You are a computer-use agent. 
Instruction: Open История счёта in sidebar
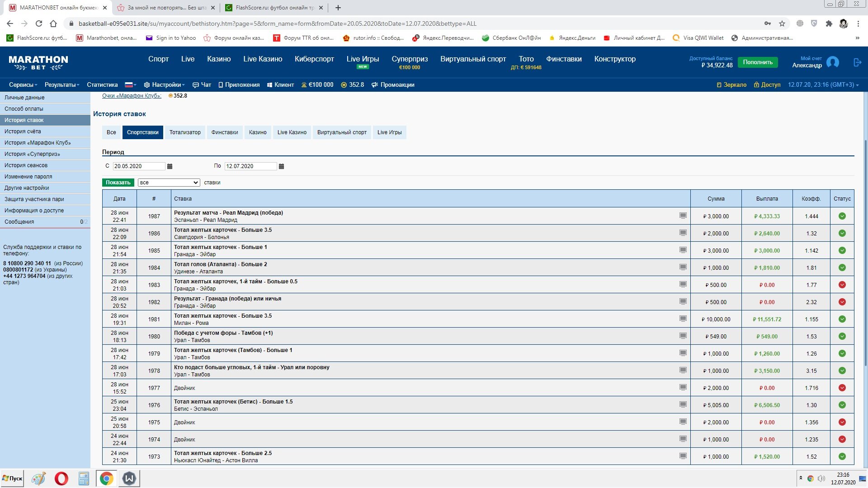[x=23, y=131]
